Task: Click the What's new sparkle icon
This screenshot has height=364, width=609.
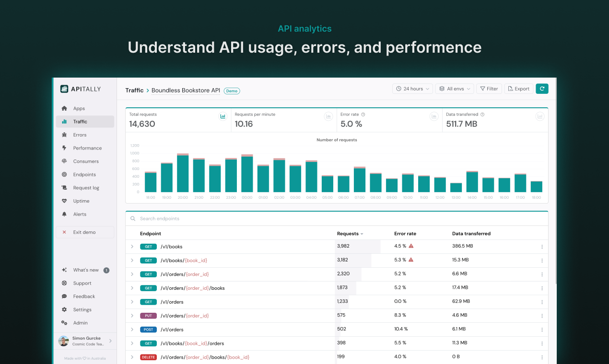Action: click(x=64, y=270)
